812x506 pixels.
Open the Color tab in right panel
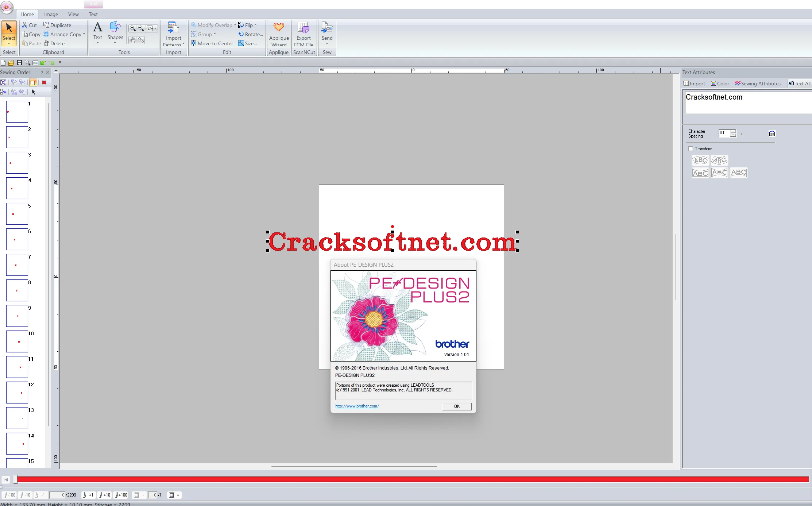tap(720, 84)
